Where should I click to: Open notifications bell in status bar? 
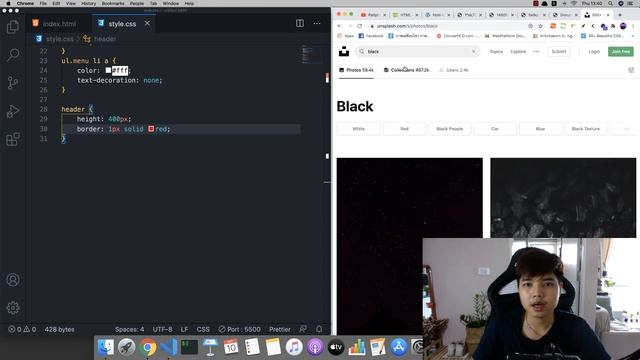(319, 329)
